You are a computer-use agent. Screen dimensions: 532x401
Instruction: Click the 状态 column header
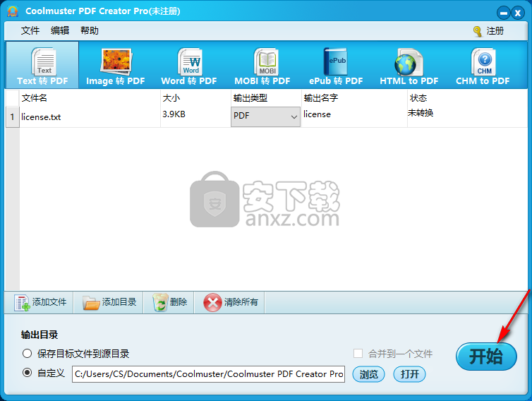pos(467,98)
